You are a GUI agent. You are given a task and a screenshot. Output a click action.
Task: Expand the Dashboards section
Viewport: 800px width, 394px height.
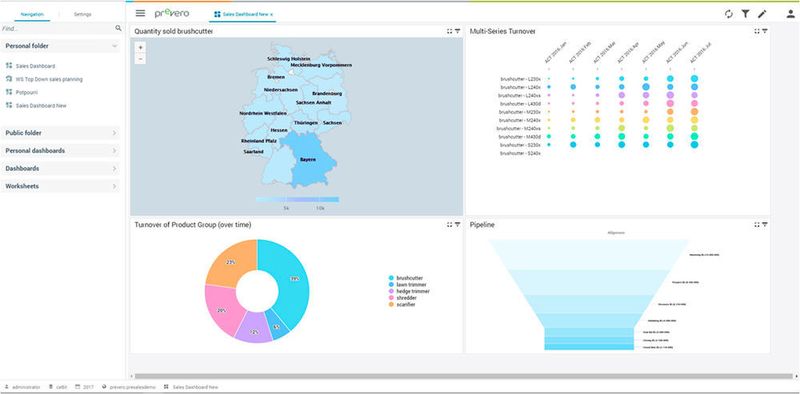click(x=60, y=168)
